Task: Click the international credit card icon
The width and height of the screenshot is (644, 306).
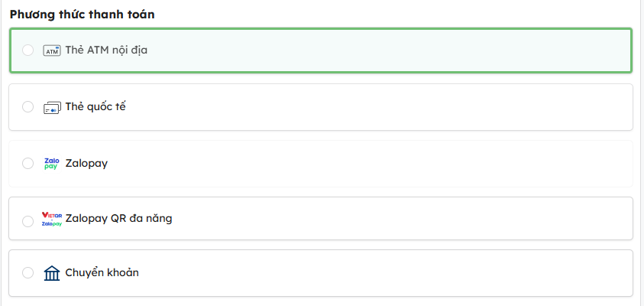Action: [x=51, y=107]
